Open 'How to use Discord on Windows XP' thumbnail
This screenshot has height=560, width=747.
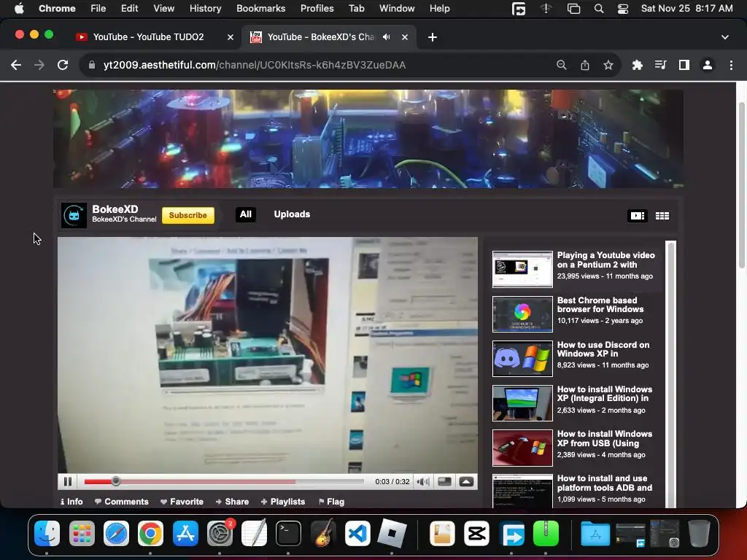[x=522, y=359]
